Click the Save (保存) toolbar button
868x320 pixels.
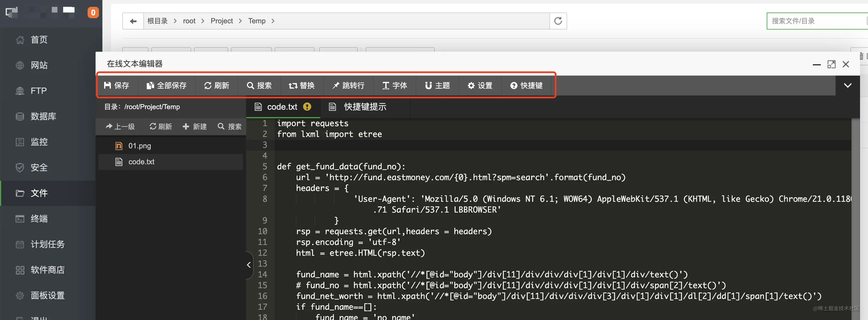(x=117, y=85)
